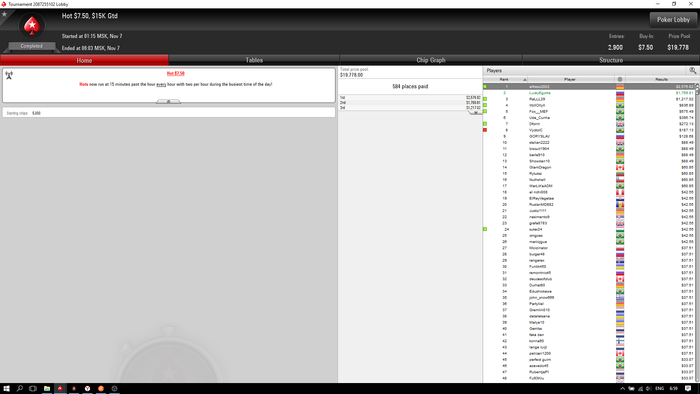700x394 pixels.
Task: Click the green status square at rank 24
Action: pos(485,229)
